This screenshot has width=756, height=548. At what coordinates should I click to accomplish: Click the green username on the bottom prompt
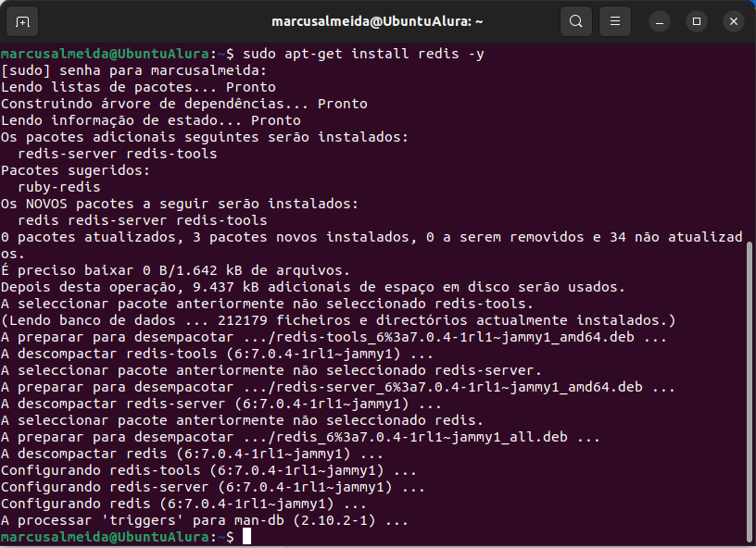click(x=105, y=537)
